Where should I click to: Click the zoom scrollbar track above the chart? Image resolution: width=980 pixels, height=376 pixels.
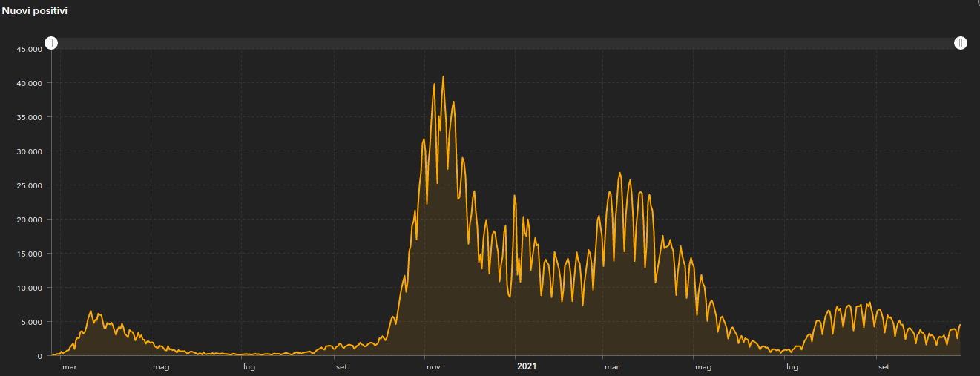[504, 44]
